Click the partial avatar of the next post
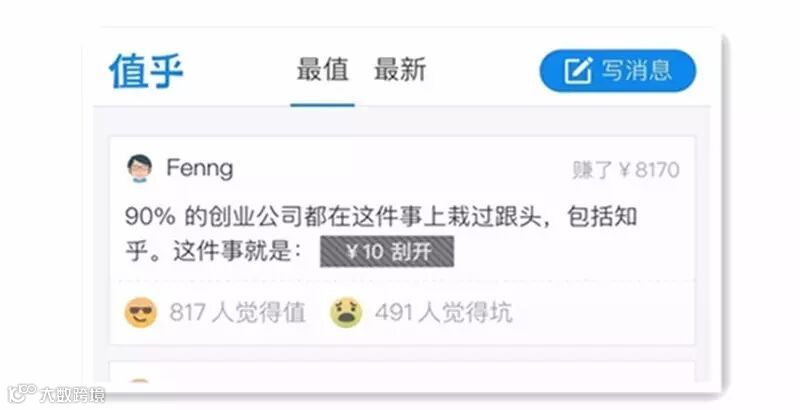This screenshot has width=800, height=410. tap(139, 380)
